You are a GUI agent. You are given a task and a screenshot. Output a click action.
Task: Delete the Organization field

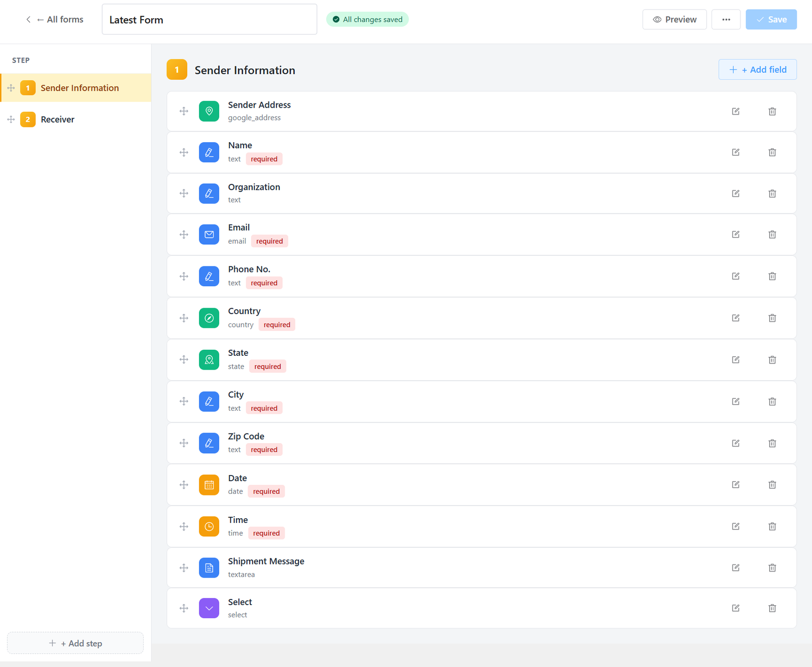pyautogui.click(x=772, y=193)
